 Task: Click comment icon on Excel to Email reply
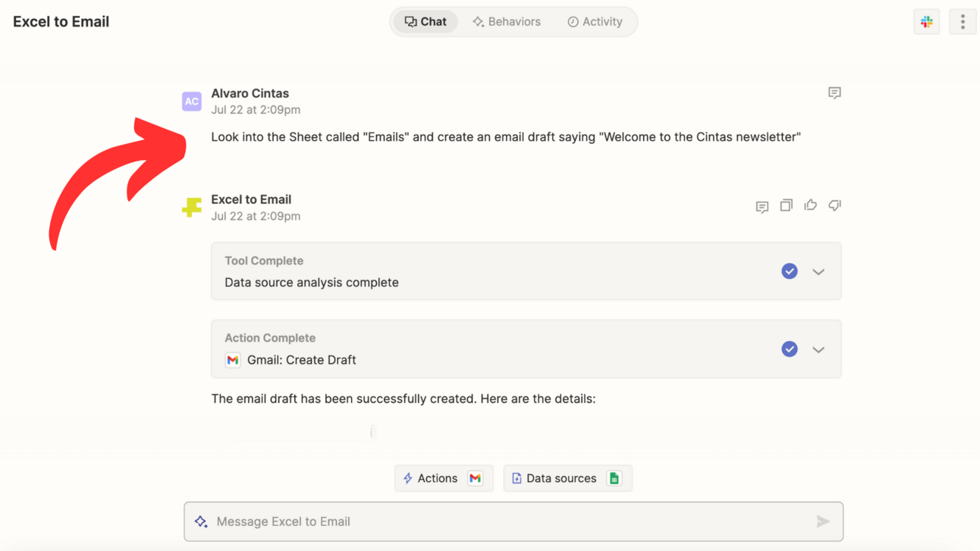(762, 206)
